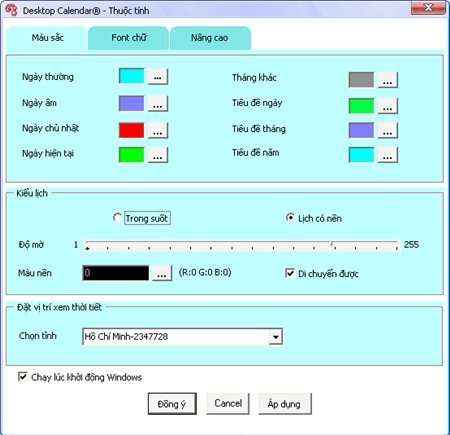This screenshot has height=435, width=450.
Task: Toggle Chạy lúc khởi động Windows checkbox
Action: click(22, 377)
